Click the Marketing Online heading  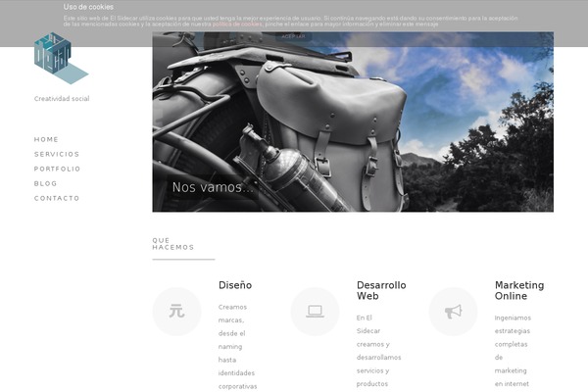[519, 290]
